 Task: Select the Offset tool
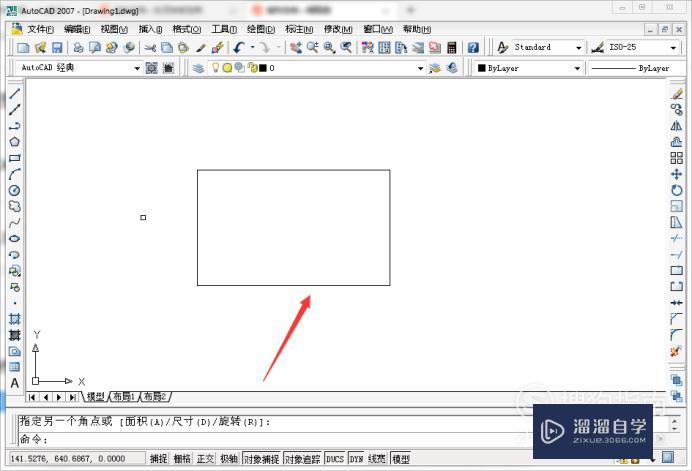point(677,142)
